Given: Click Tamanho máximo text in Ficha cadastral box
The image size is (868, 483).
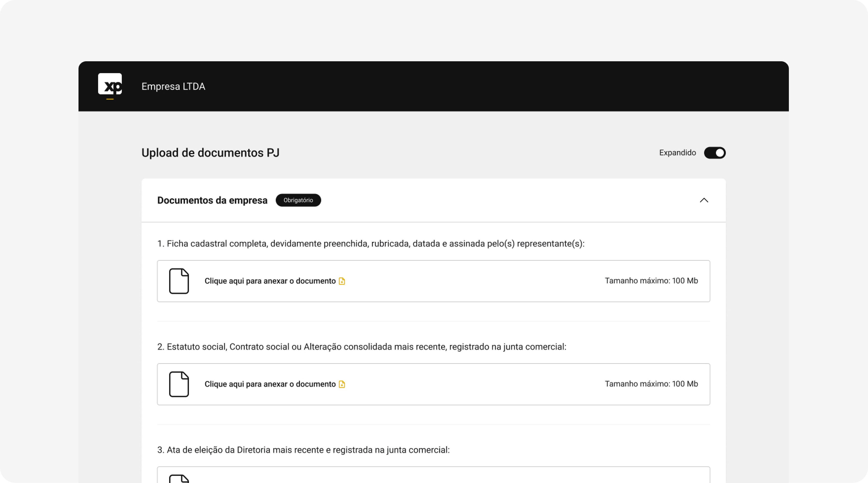Looking at the screenshot, I should coord(651,280).
